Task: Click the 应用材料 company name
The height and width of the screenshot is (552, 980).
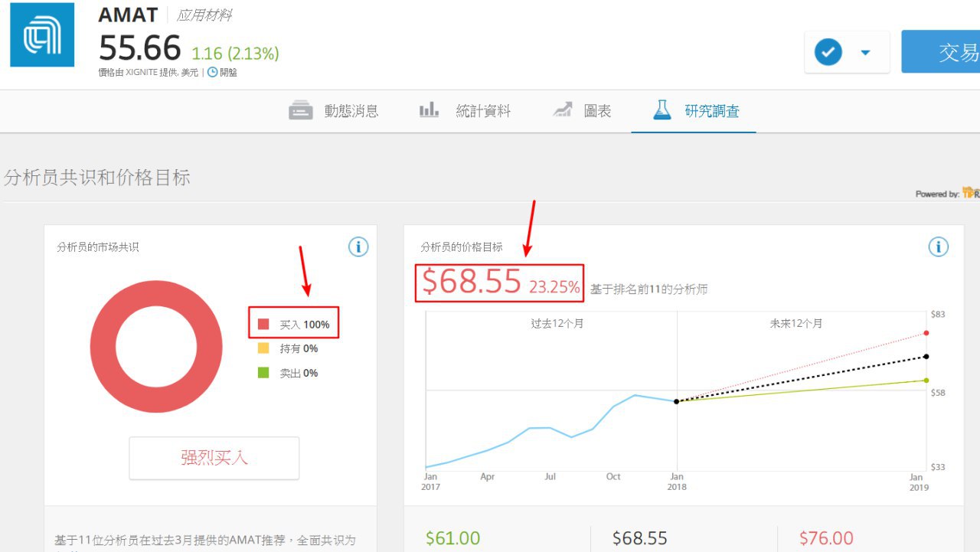Action: [204, 15]
